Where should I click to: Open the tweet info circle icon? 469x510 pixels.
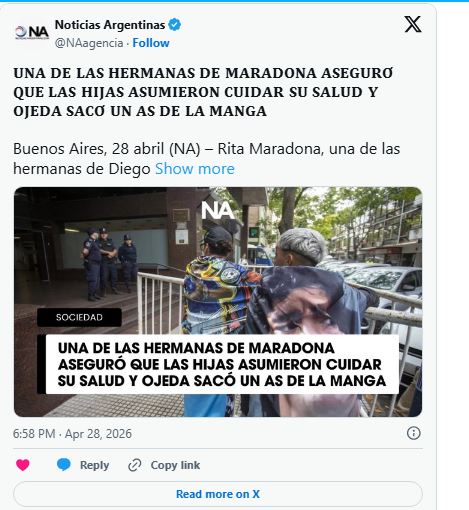pos(413,433)
